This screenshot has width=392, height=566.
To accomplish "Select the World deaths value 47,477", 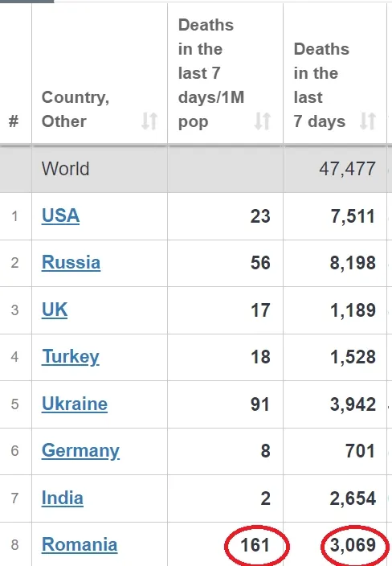I will coord(347,169).
